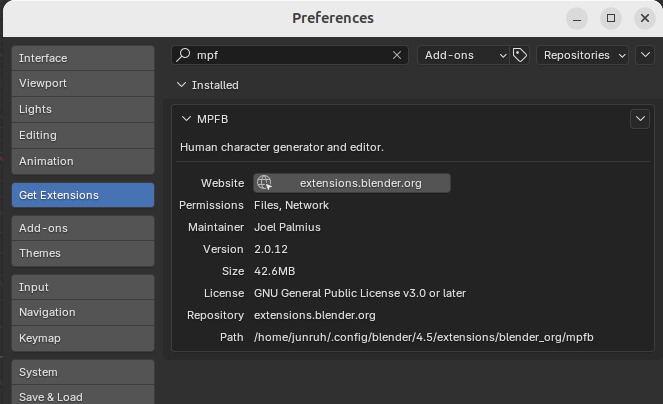Switch to the Interface preferences tab
Image resolution: width=663 pixels, height=404 pixels.
[x=83, y=58]
